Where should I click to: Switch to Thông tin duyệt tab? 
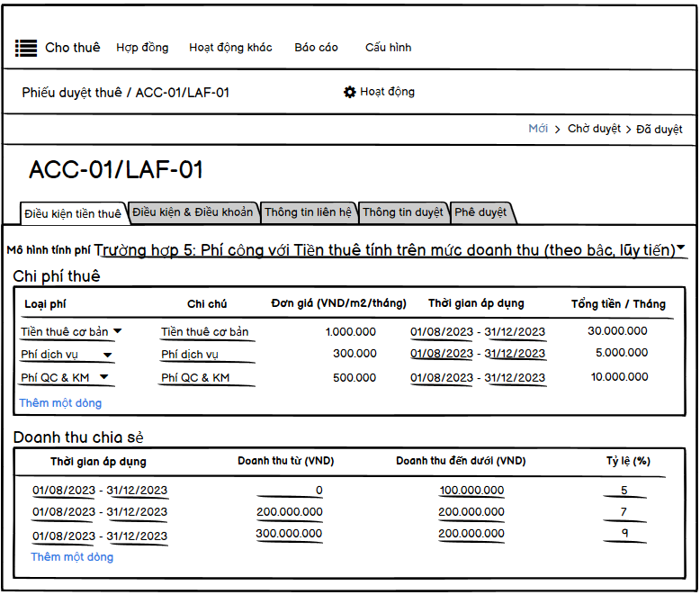point(403,212)
